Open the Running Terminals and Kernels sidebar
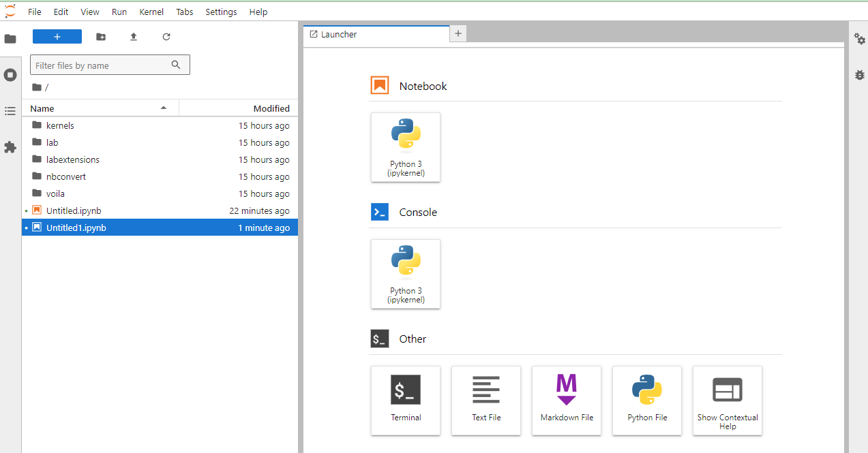 pyautogui.click(x=10, y=75)
